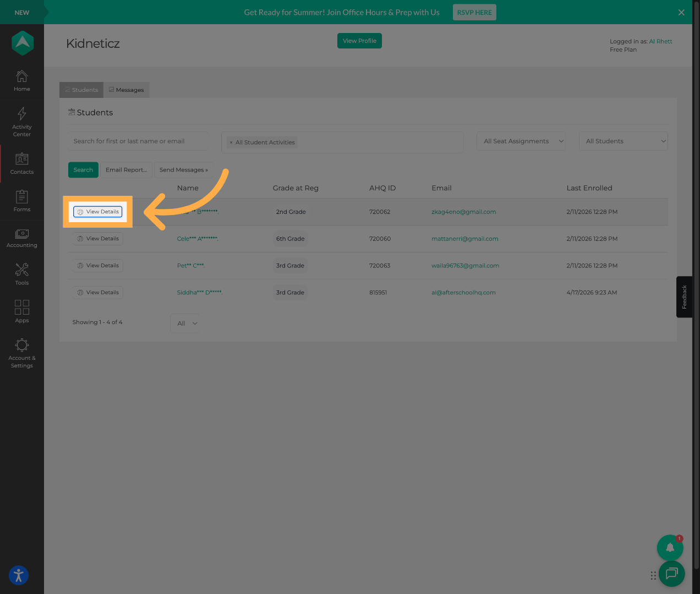The image size is (700, 594).
Task: Open the Tools sidebar icon
Action: (x=22, y=274)
